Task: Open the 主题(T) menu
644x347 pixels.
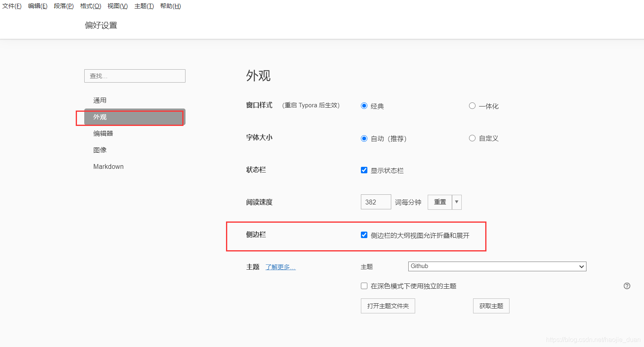Action: click(x=144, y=6)
